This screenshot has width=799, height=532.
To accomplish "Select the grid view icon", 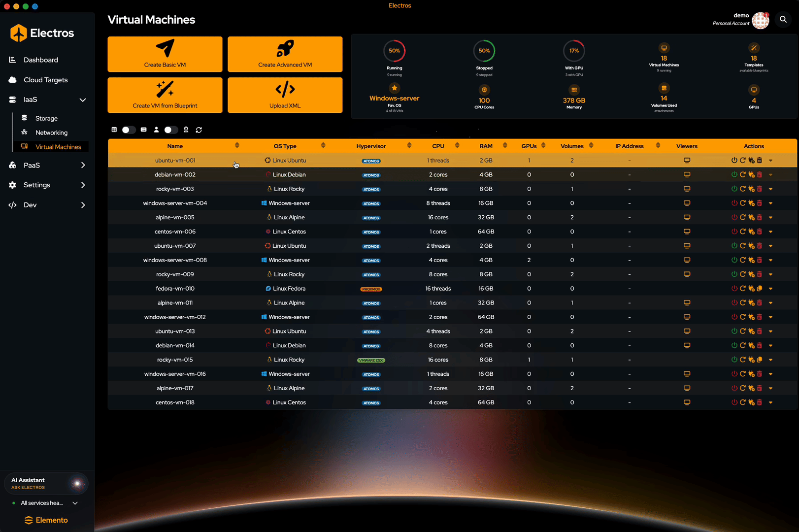I will point(114,130).
